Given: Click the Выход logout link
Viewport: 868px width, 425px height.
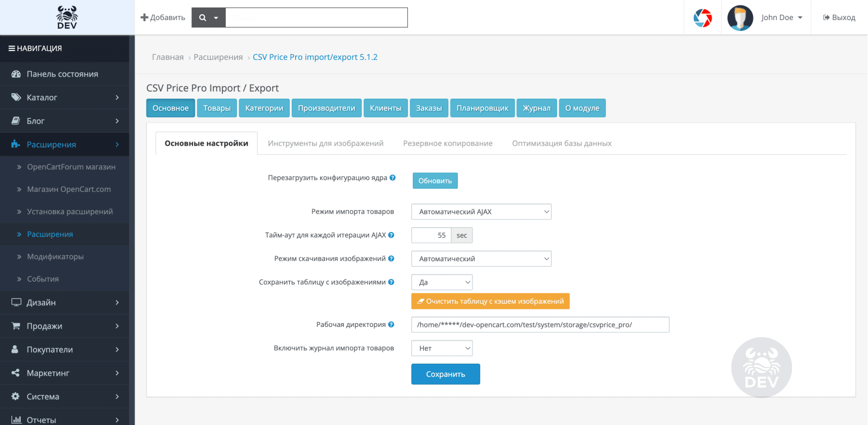Looking at the screenshot, I should [839, 17].
